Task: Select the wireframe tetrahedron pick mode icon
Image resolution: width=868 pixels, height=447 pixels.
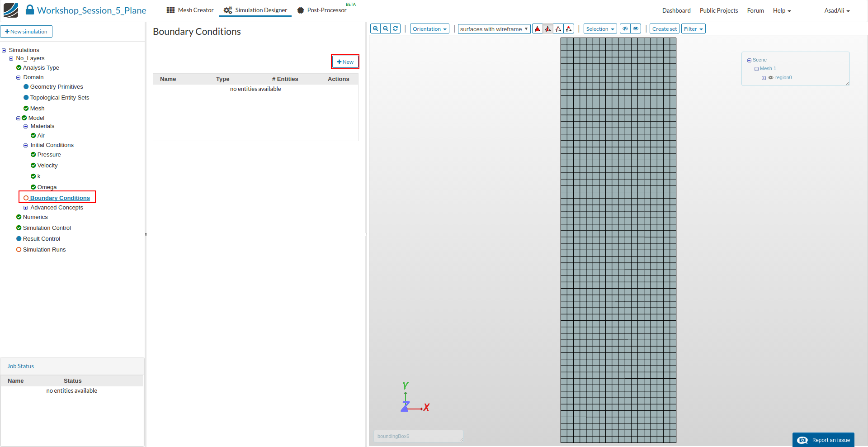Action: coord(558,29)
